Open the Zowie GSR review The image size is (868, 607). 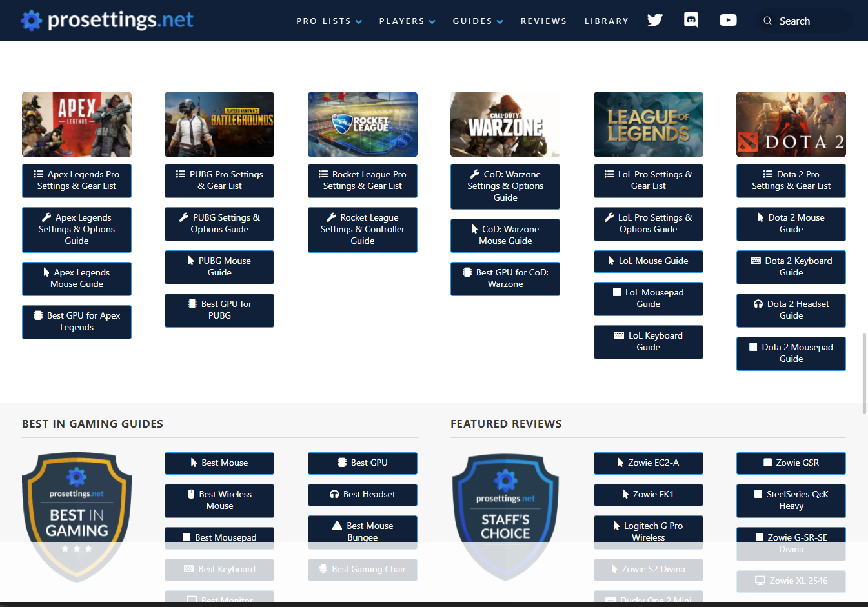[x=791, y=463]
